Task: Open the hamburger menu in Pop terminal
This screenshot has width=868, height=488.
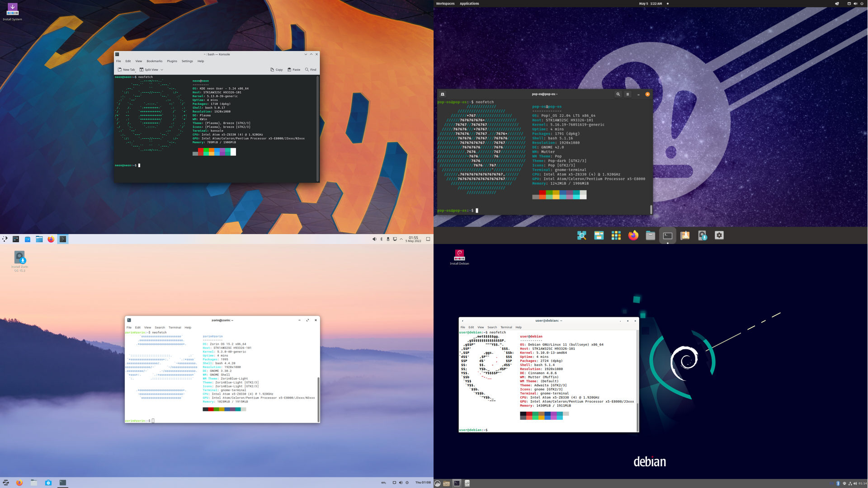Action: (627, 94)
